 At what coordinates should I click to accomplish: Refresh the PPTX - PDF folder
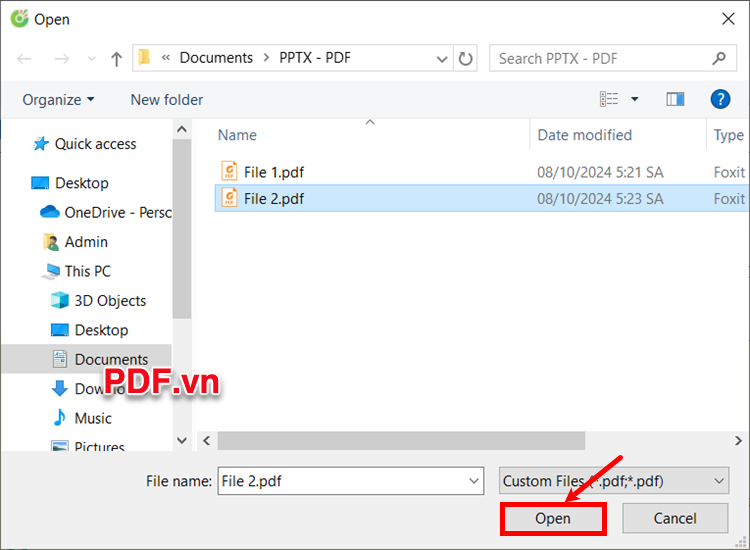[x=466, y=59]
